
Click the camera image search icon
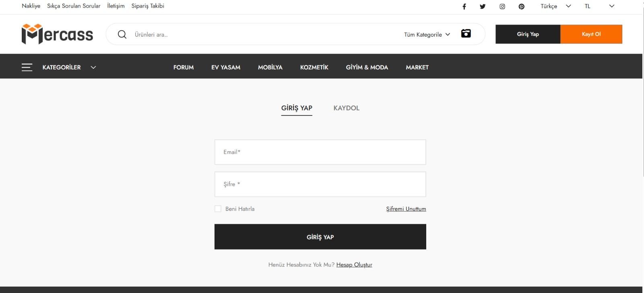point(466,34)
